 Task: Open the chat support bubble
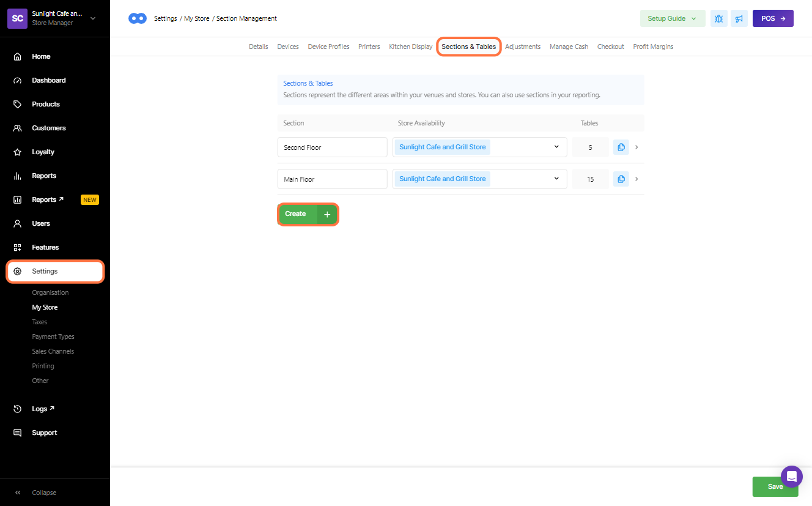click(x=791, y=476)
